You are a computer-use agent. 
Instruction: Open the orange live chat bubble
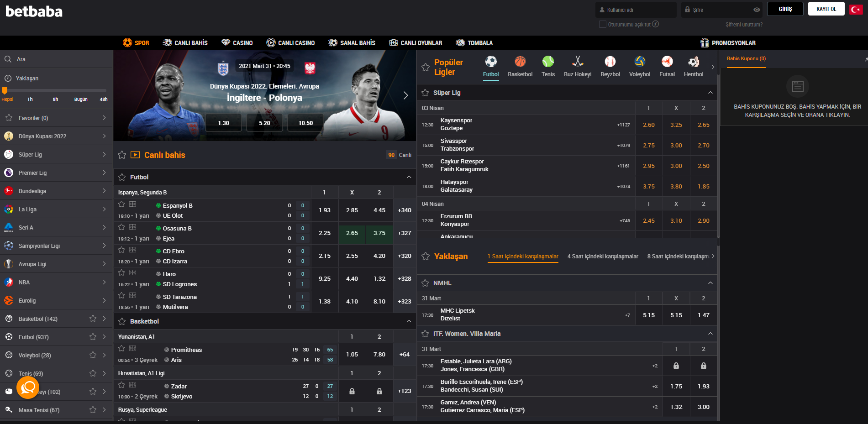click(28, 388)
